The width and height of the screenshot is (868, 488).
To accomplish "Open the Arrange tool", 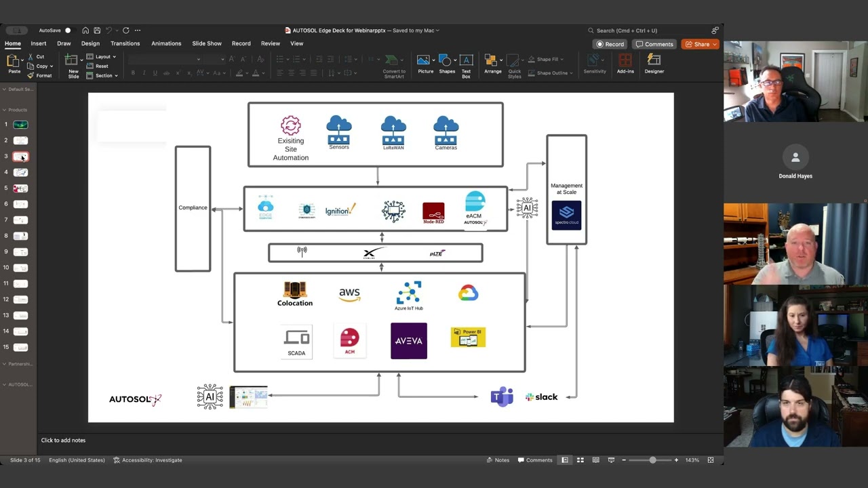I will (x=493, y=64).
